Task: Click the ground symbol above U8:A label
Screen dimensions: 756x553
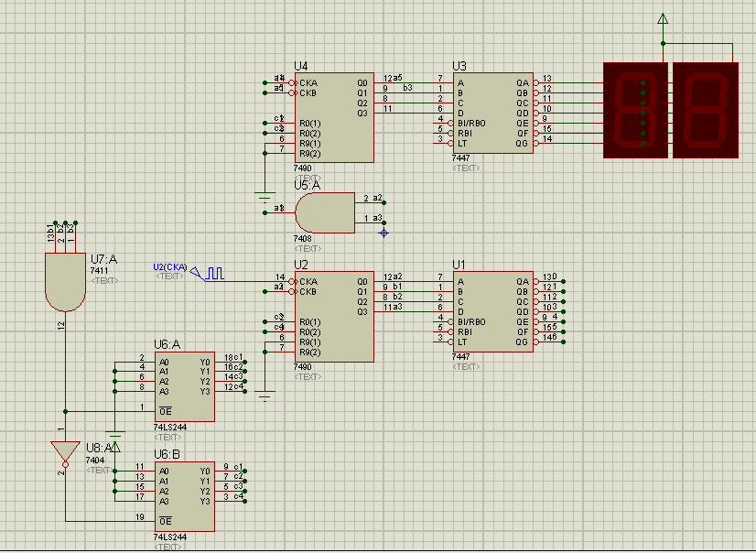Action: pyautogui.click(x=114, y=436)
